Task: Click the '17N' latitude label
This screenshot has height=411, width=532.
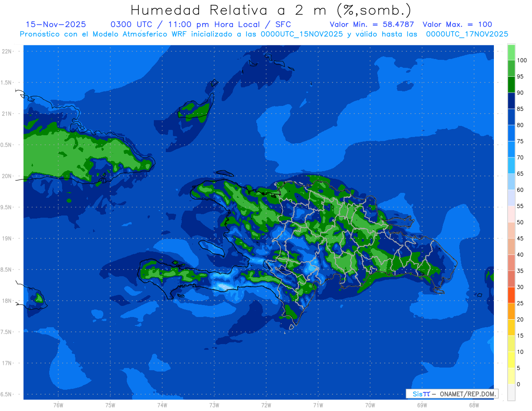Action: pos(6,363)
